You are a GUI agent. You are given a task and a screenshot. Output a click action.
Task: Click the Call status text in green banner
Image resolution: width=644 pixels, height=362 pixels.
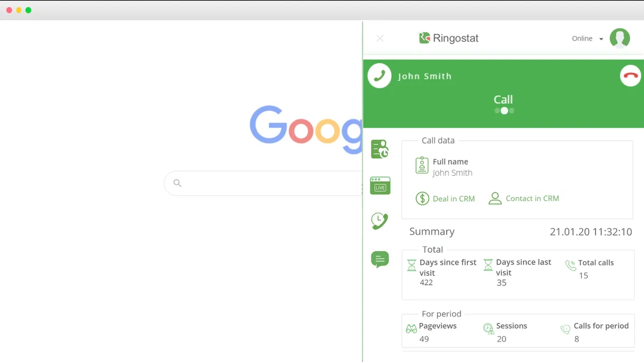[x=503, y=100]
